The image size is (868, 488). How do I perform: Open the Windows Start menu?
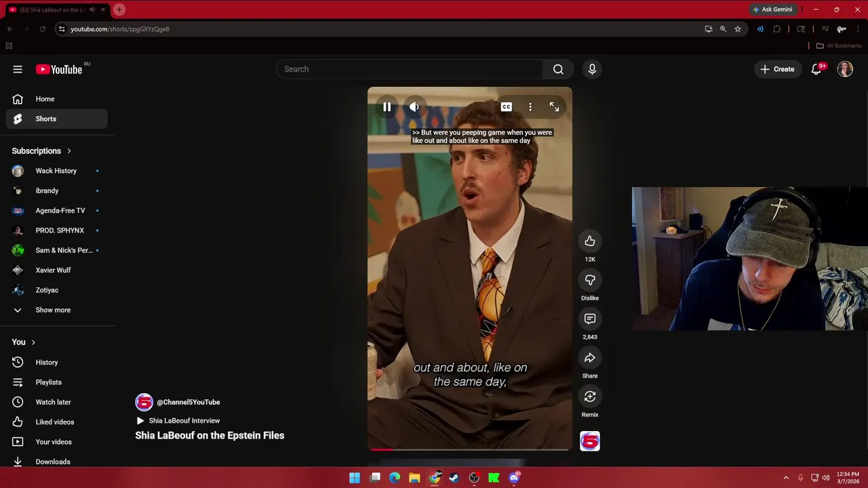tap(355, 478)
